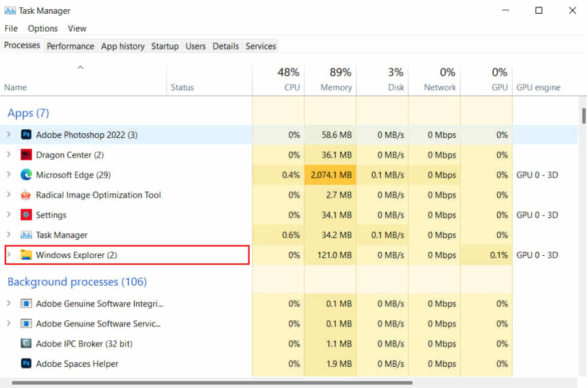This screenshot has height=388, width=588.
Task: Sort by the Network column header
Action: tap(434, 80)
